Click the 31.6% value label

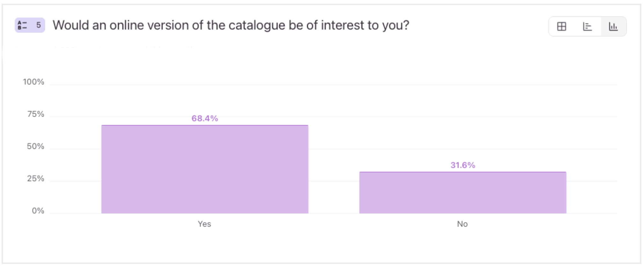click(x=462, y=165)
